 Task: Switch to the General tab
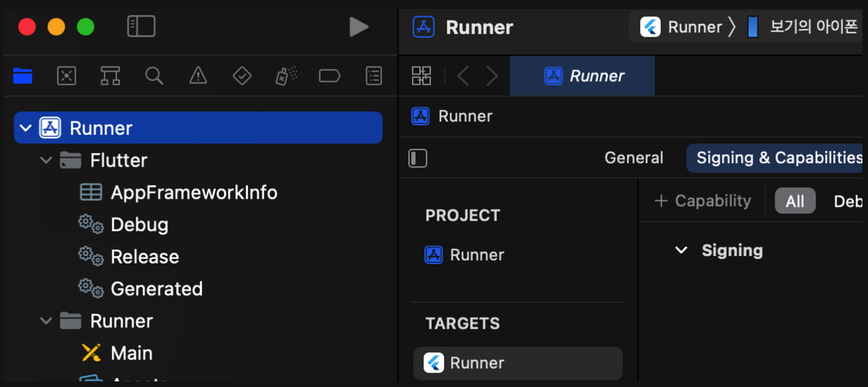click(x=634, y=158)
